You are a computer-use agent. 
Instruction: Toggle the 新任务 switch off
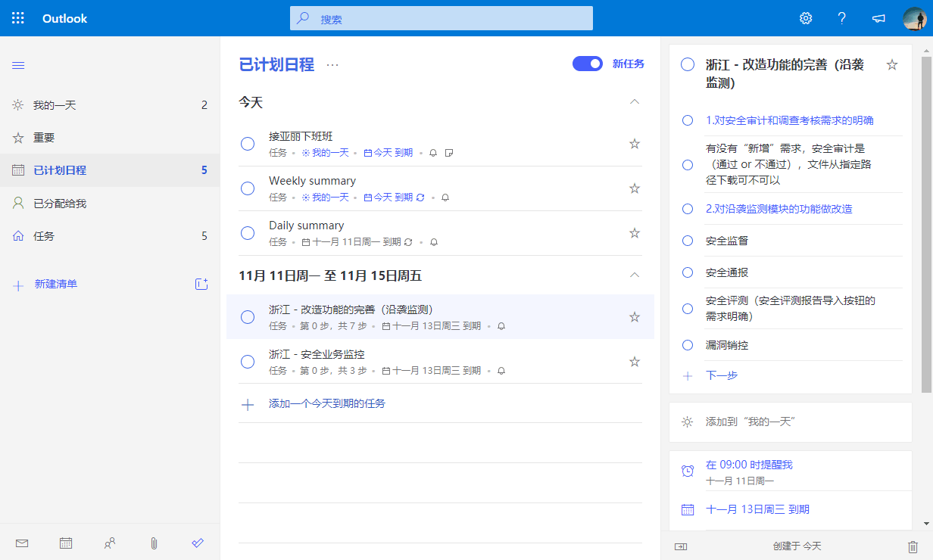588,64
